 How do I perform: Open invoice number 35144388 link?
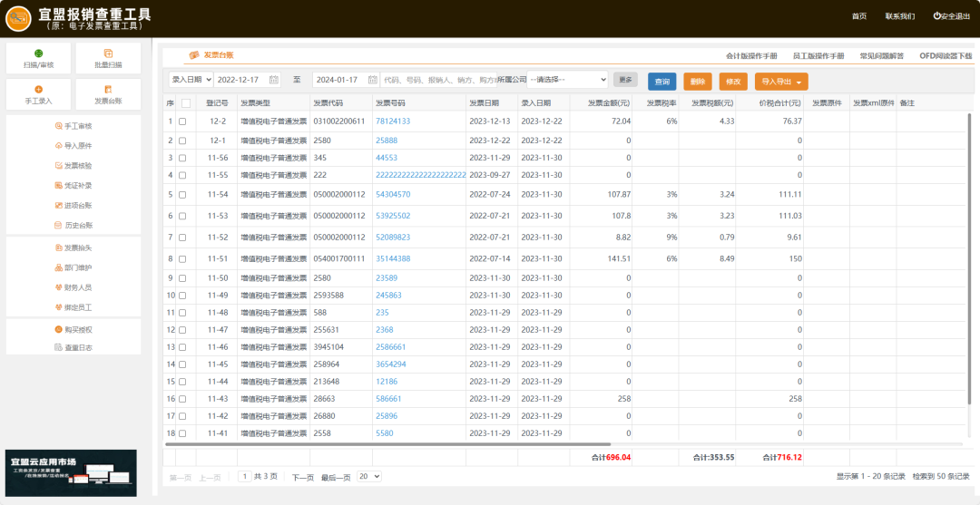pyautogui.click(x=393, y=258)
